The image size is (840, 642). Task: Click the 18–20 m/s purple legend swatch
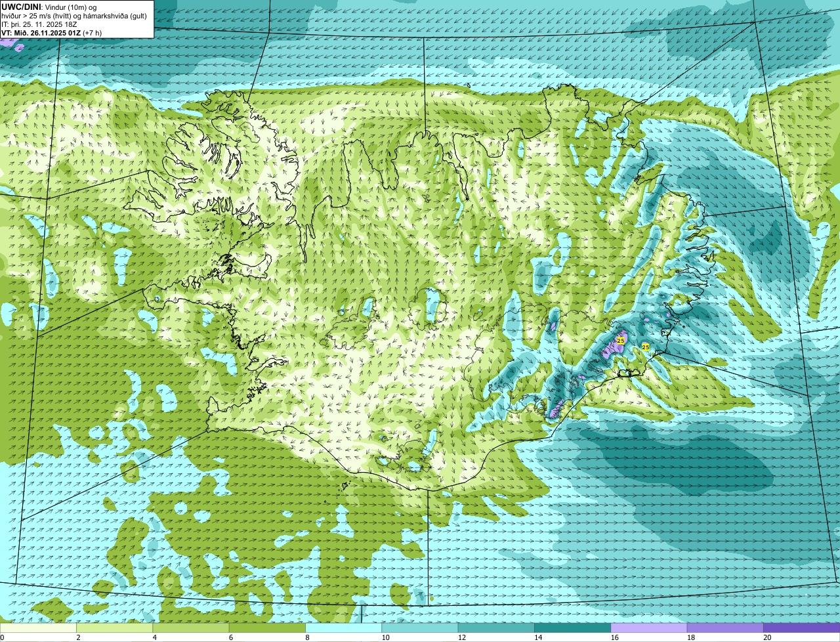pos(725,628)
